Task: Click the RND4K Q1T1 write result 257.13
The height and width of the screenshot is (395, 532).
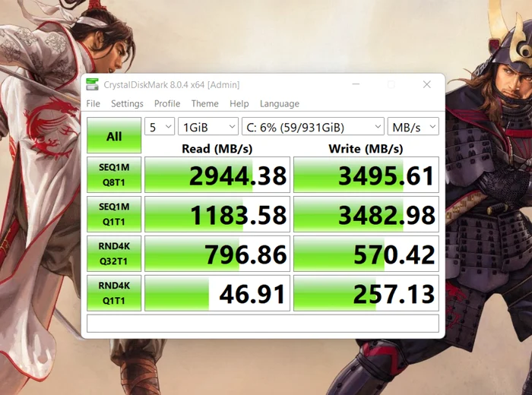Action: click(x=366, y=293)
